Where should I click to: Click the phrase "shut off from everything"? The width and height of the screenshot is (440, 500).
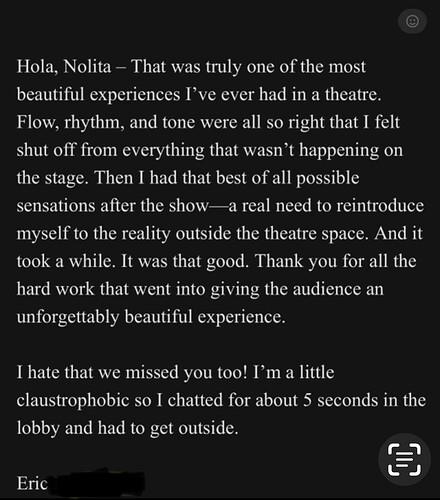110,150
